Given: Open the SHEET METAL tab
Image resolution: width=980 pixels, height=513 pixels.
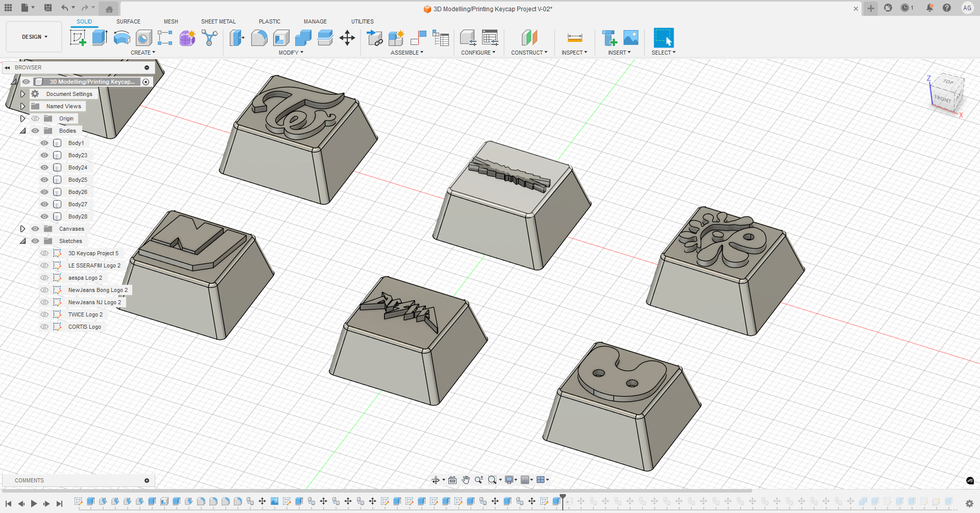Looking at the screenshot, I should 218,21.
